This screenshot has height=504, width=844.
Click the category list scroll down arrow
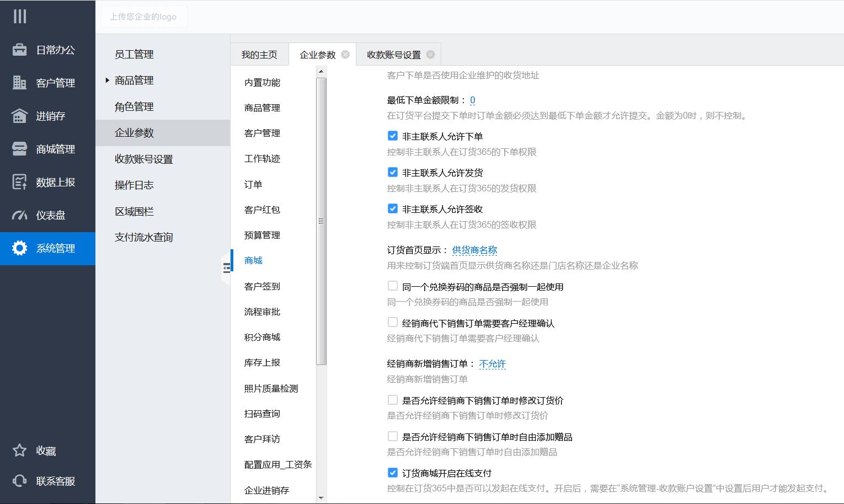[x=321, y=498]
